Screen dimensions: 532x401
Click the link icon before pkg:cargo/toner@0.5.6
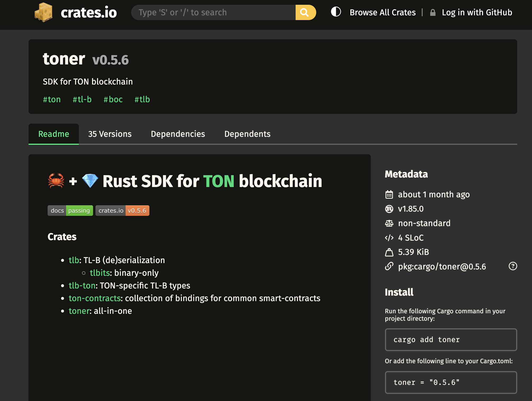tap(389, 267)
